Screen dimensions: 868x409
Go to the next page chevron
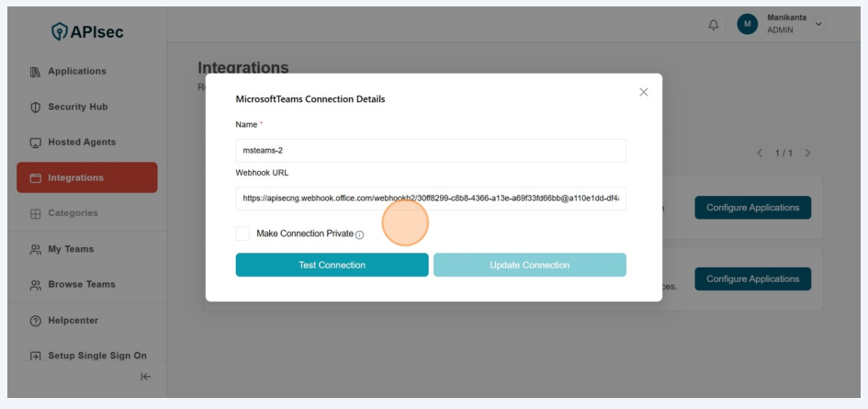[x=807, y=153]
